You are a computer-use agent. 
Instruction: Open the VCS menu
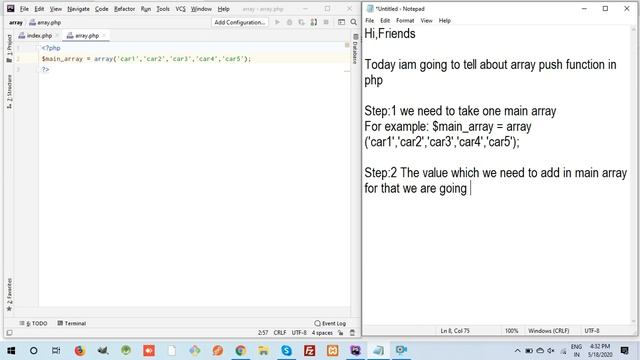tap(180, 9)
